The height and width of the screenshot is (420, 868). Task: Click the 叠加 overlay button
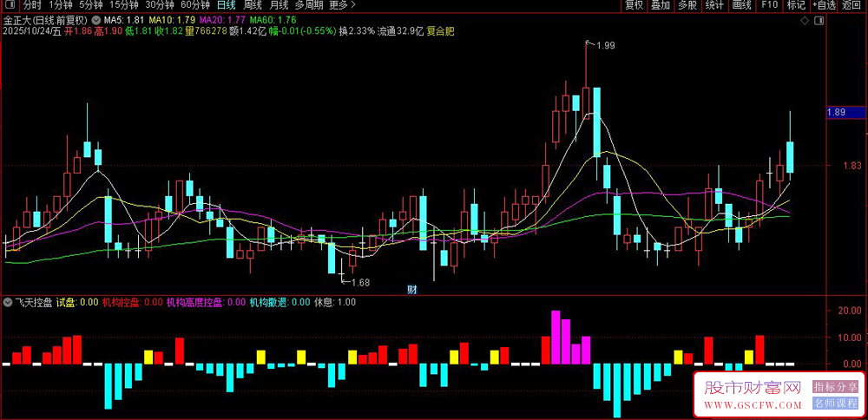661,5
